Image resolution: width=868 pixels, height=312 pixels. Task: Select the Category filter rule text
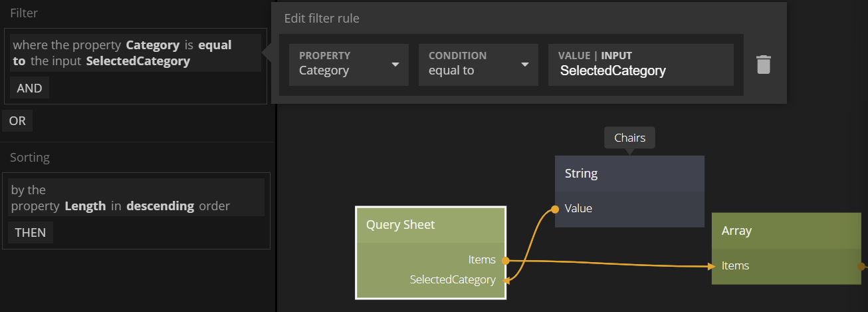[136, 53]
